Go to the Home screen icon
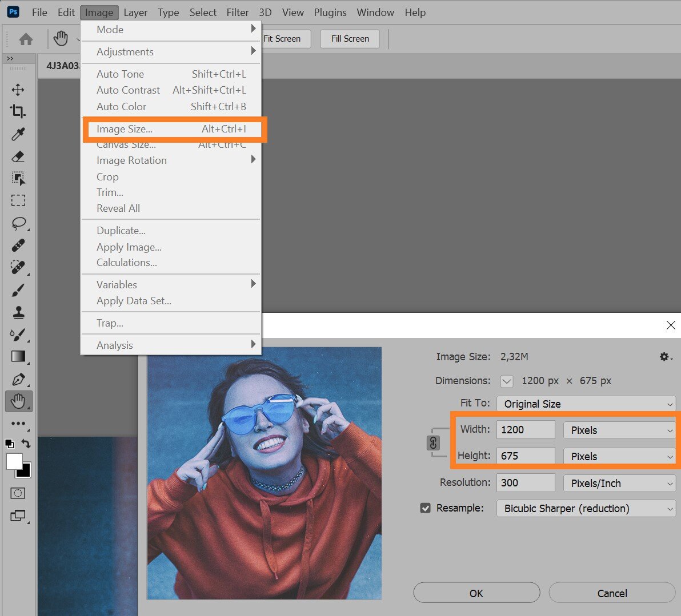The image size is (681, 616). click(x=26, y=39)
